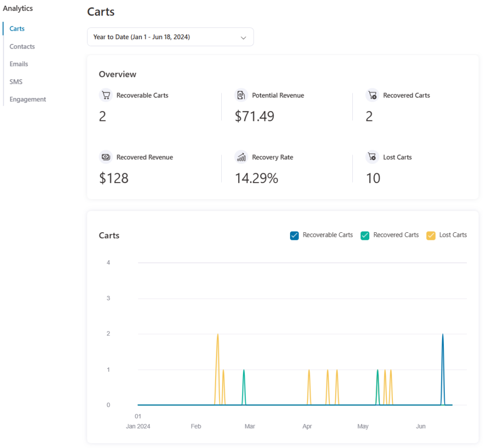483x448 pixels.
Task: Select the Recoverable Carts legend icon in chart
Action: [294, 235]
